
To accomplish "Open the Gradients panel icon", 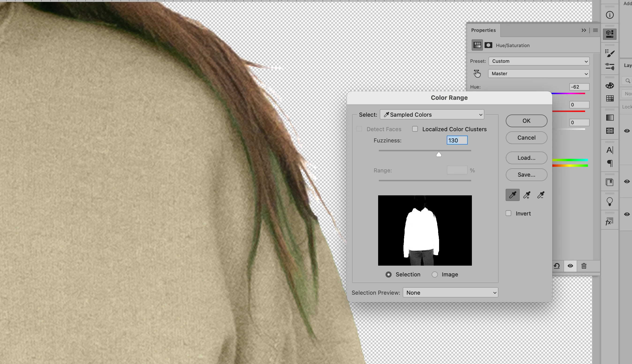I will (x=609, y=118).
